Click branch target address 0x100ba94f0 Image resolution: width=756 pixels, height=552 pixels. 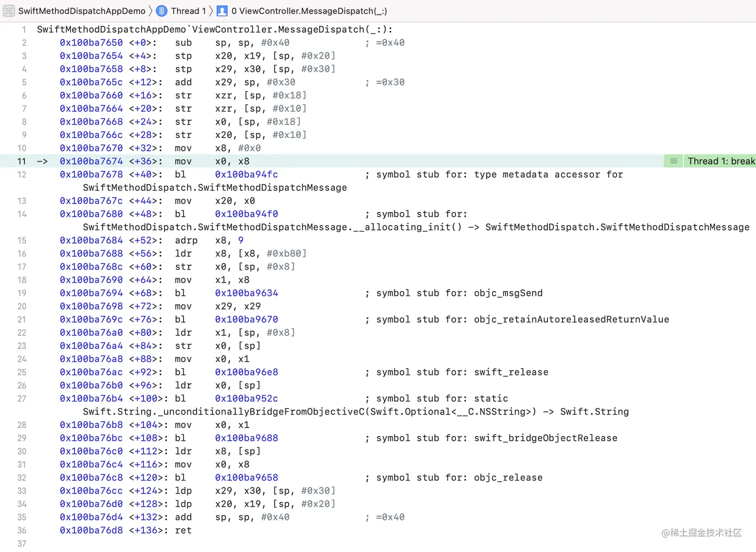point(246,214)
